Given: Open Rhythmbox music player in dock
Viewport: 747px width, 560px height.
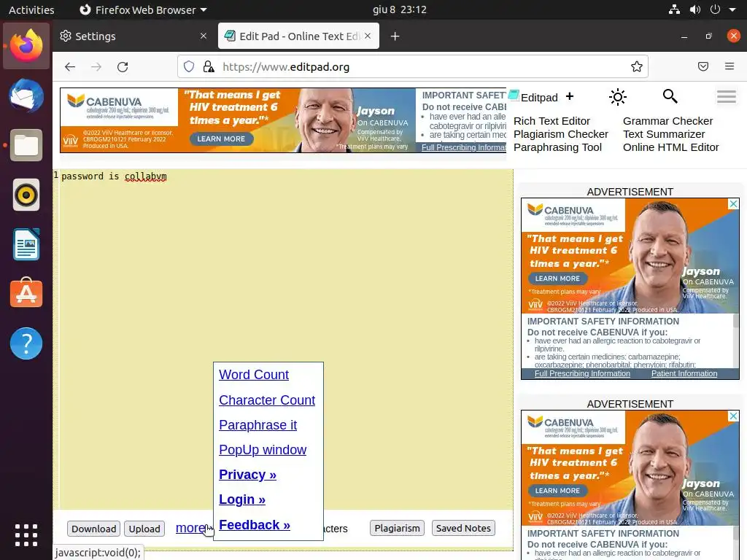Looking at the screenshot, I should [x=26, y=195].
